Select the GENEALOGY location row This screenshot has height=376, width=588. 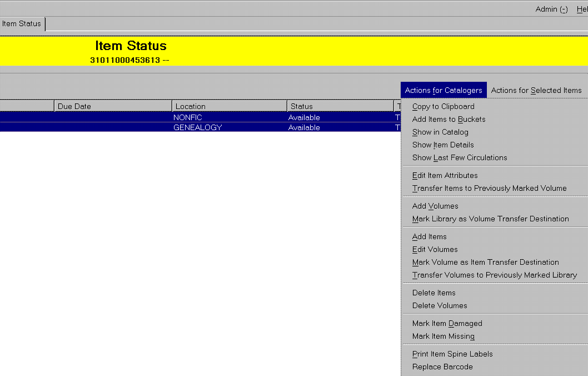pos(197,127)
